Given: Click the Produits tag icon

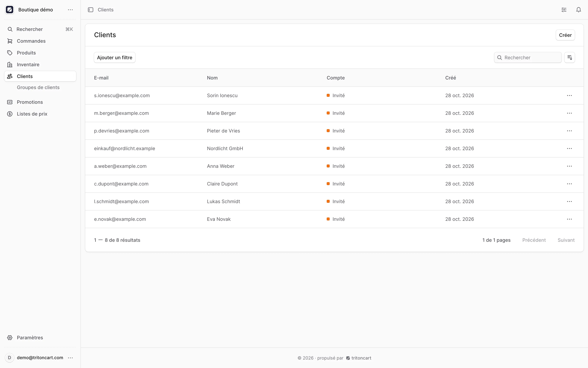Looking at the screenshot, I should coord(10,53).
